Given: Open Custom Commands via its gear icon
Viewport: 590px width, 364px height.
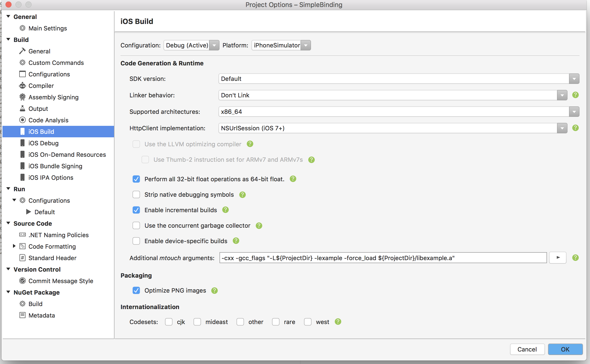Looking at the screenshot, I should click(22, 63).
